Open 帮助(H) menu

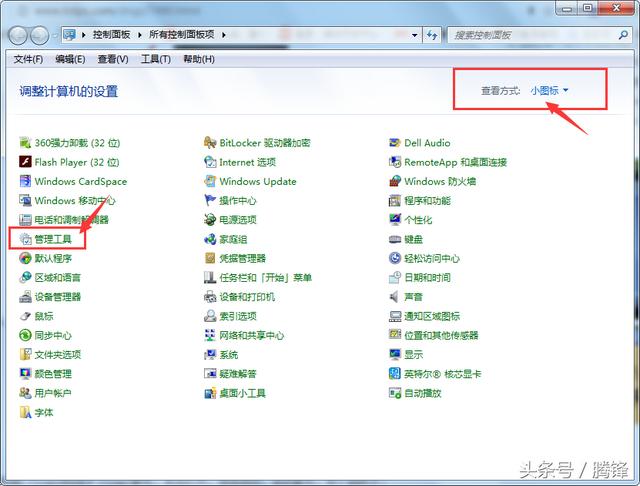(199, 60)
